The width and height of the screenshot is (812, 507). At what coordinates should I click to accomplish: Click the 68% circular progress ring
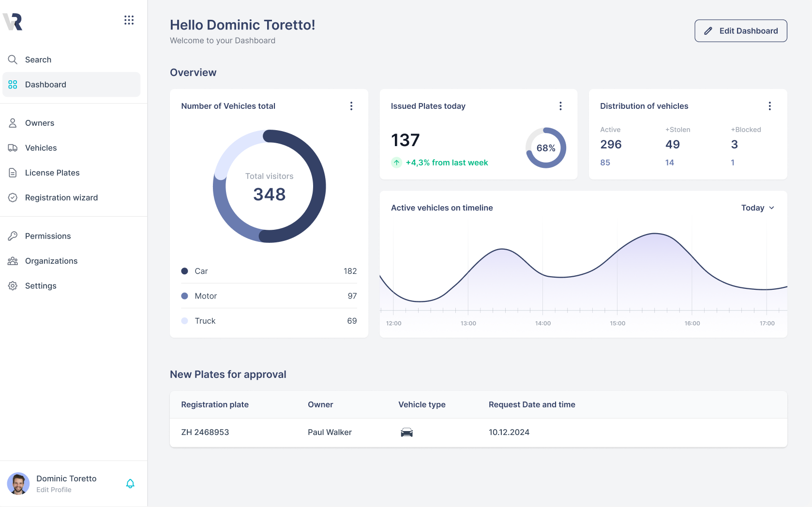point(545,148)
